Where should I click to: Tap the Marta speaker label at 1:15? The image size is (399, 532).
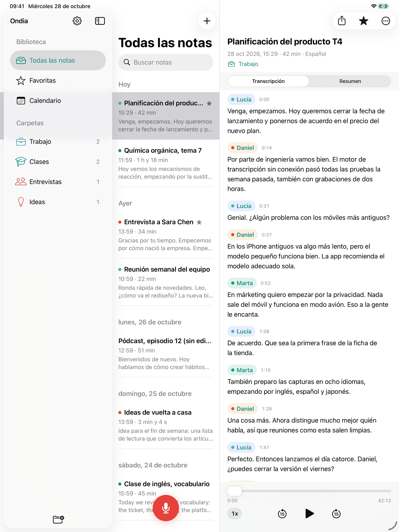point(242,370)
